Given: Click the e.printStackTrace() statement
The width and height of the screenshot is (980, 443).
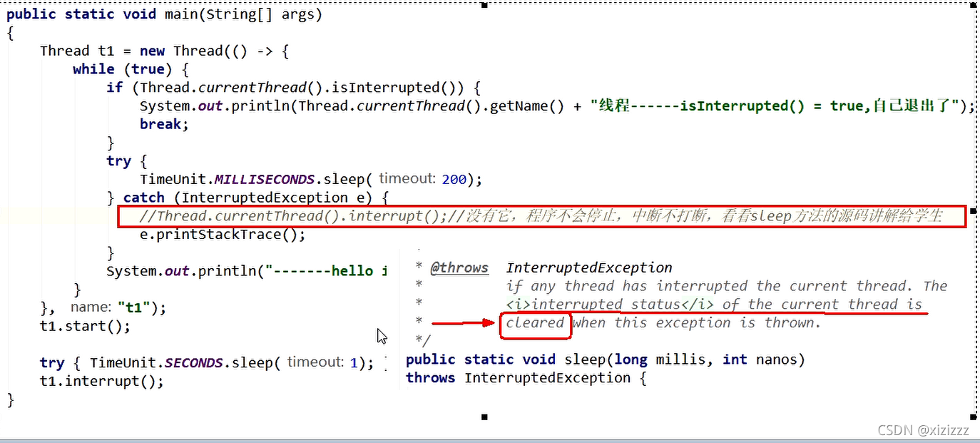Looking at the screenshot, I should (x=223, y=235).
